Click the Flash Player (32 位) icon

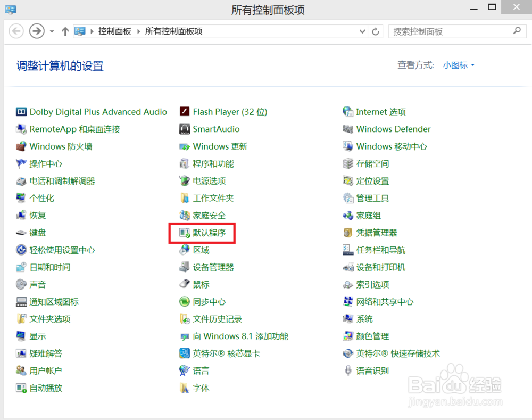tap(184, 112)
